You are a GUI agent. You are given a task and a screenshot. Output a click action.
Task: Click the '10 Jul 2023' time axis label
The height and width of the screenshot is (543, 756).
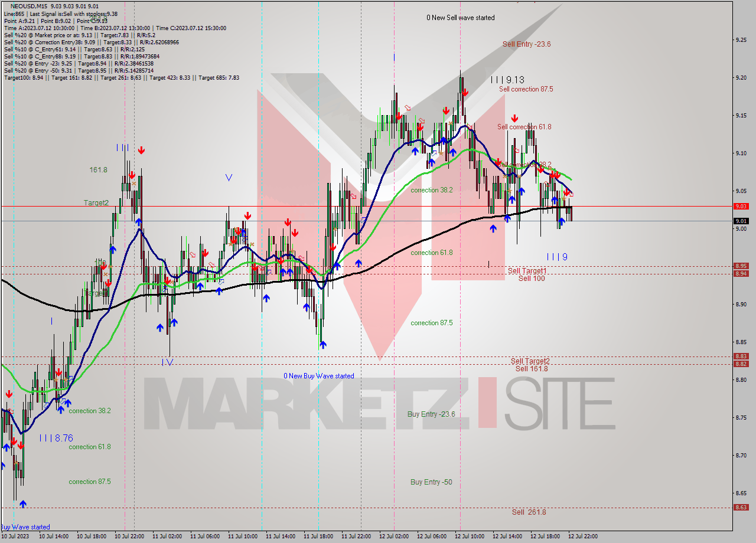pyautogui.click(x=15, y=537)
